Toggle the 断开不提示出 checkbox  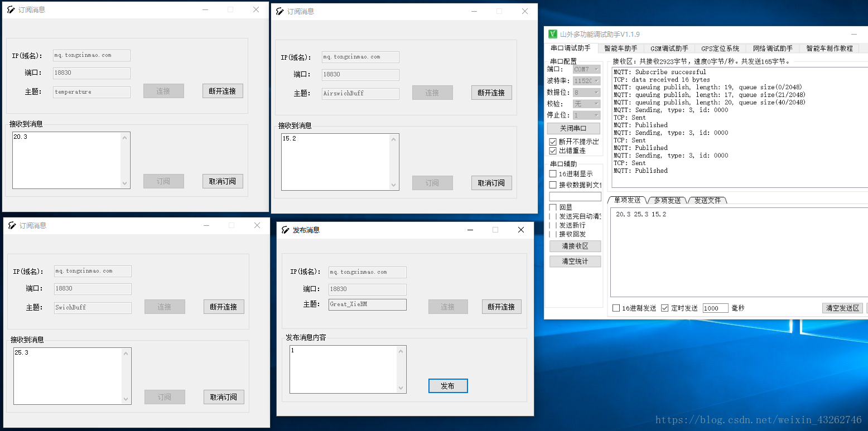tap(553, 142)
